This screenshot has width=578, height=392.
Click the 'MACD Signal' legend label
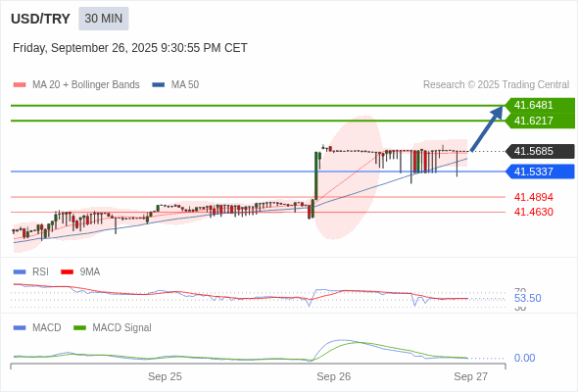pos(121,328)
